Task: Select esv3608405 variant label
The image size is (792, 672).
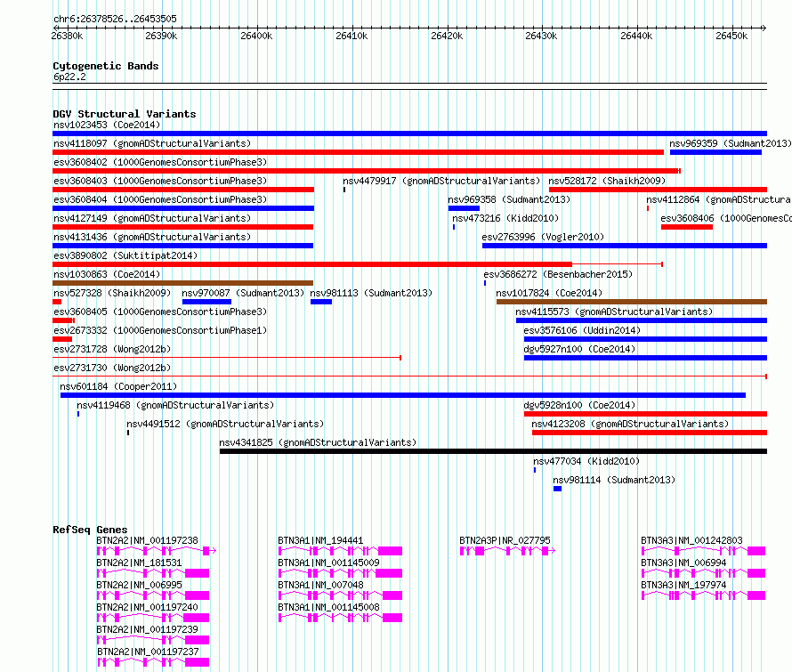Action: (x=160, y=312)
